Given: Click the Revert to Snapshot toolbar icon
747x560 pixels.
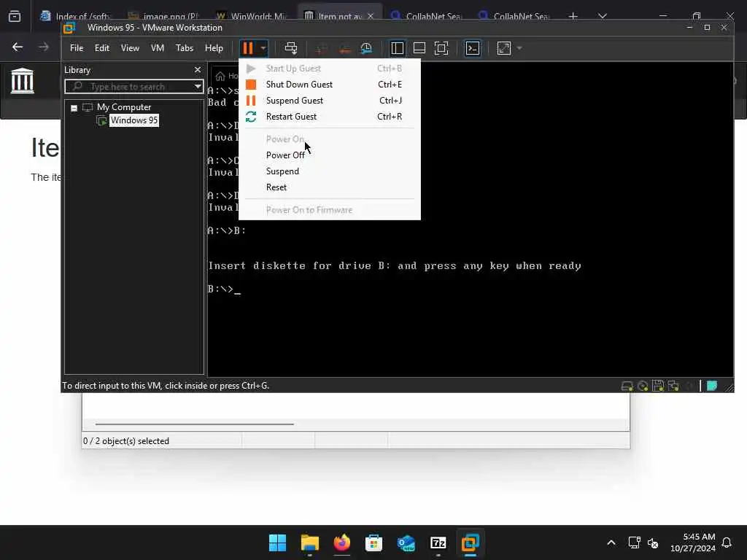Looking at the screenshot, I should coord(344,48).
